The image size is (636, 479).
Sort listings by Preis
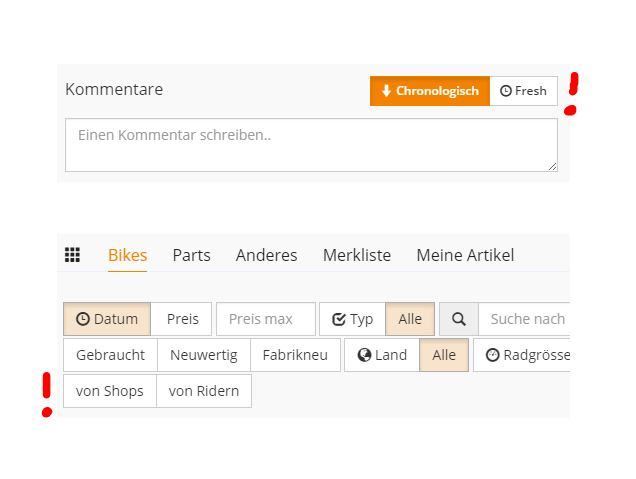click(x=181, y=319)
